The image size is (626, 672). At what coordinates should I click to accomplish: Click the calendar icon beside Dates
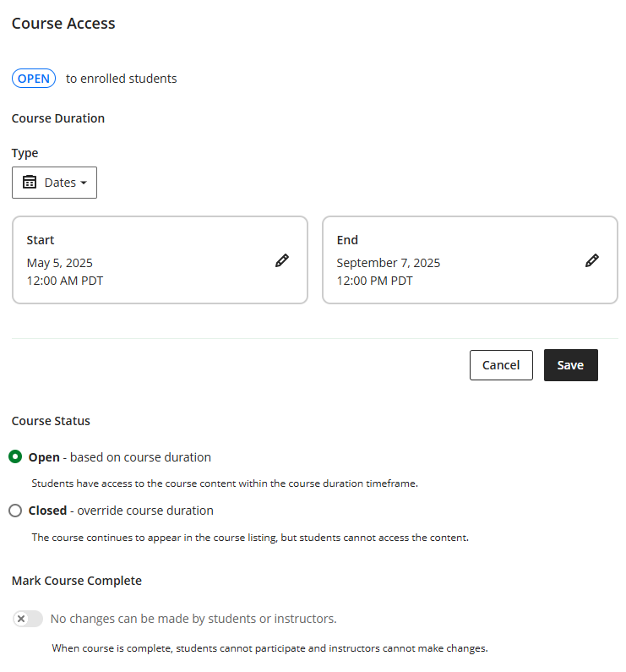coord(30,183)
